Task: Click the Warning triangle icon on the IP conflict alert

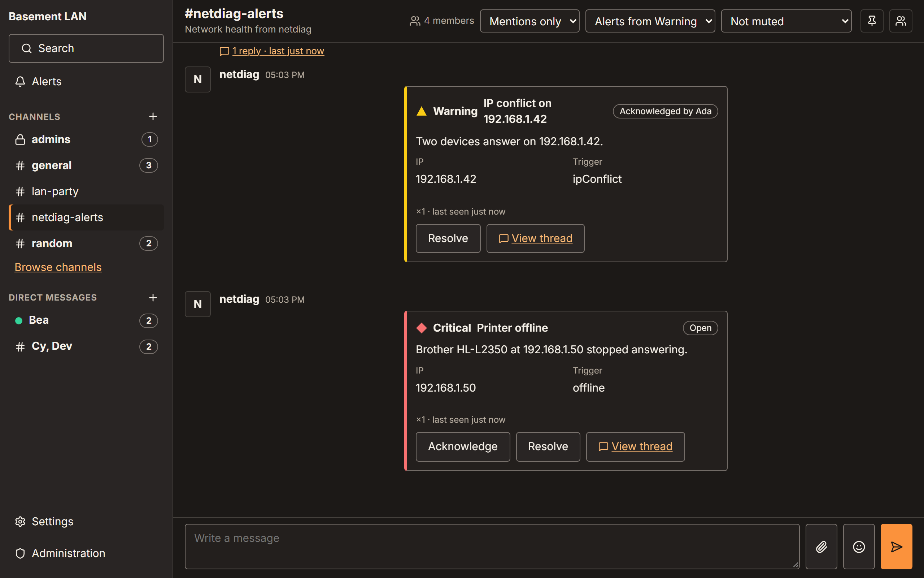Action: pyautogui.click(x=422, y=111)
